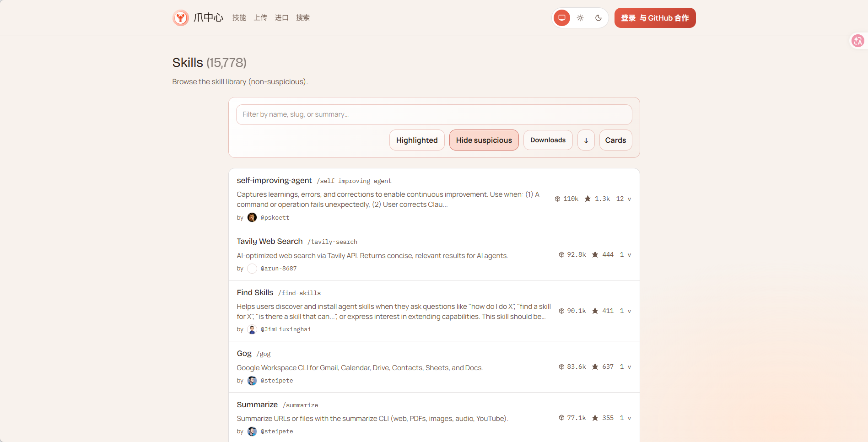Toggle the sort direction arrow
Viewport: 868px width, 442px height.
tap(586, 140)
